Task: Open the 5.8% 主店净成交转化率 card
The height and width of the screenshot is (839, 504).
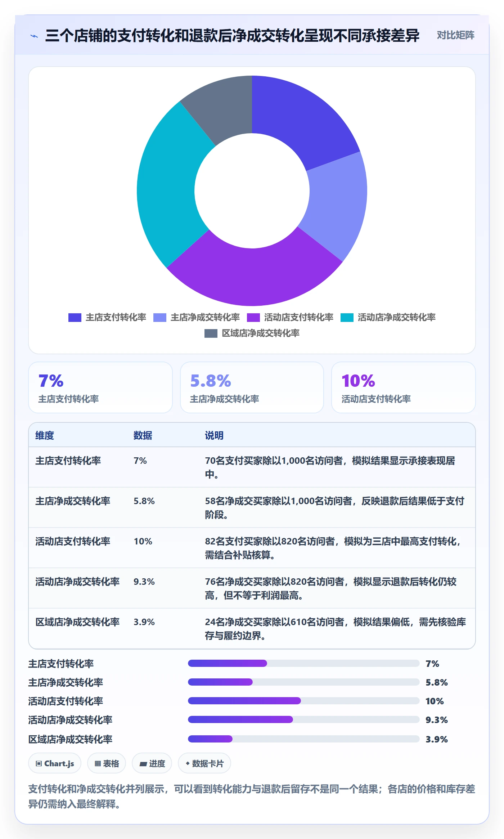Action: (252, 387)
